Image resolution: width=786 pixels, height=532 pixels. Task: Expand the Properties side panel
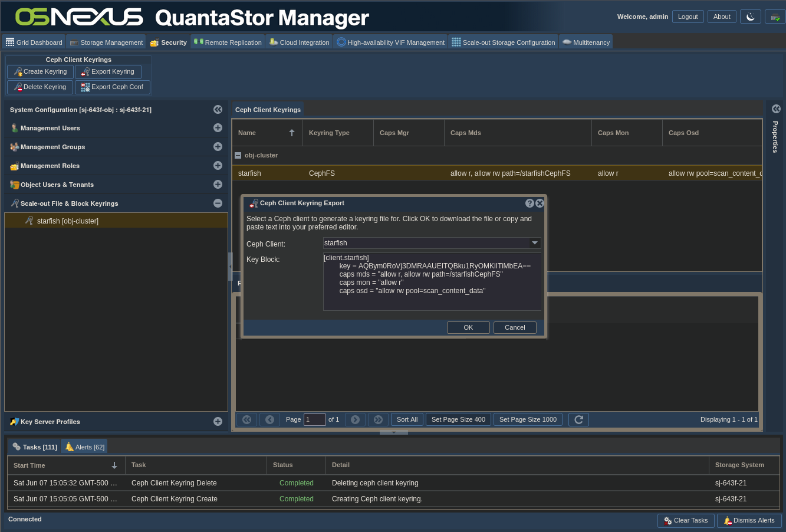[776, 109]
